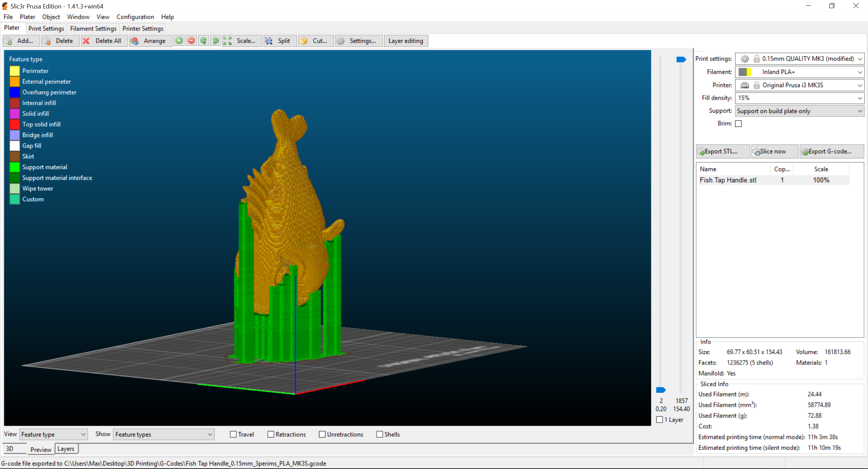Open the Cut tool
The width and height of the screenshot is (868, 469).
(316, 41)
